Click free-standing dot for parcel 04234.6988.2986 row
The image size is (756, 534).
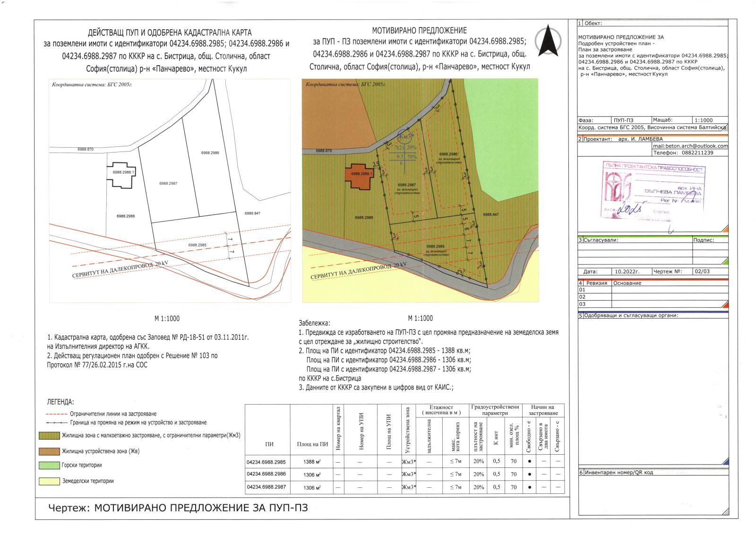point(530,474)
